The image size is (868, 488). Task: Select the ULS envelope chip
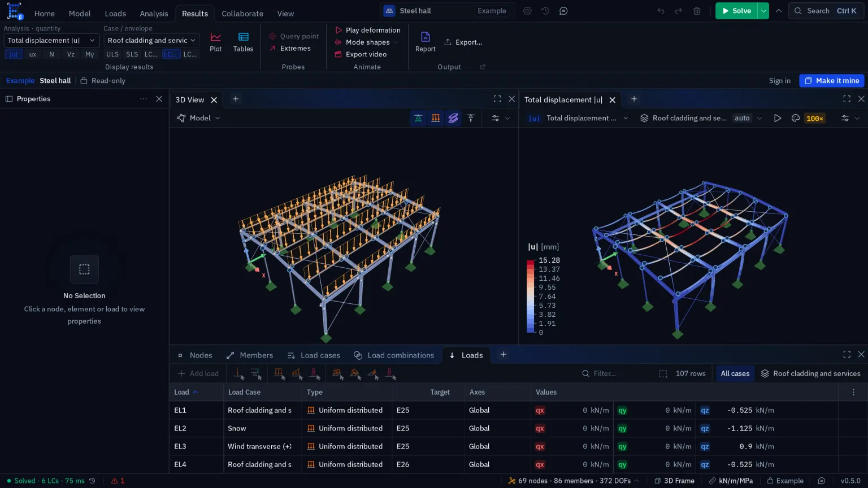point(112,54)
